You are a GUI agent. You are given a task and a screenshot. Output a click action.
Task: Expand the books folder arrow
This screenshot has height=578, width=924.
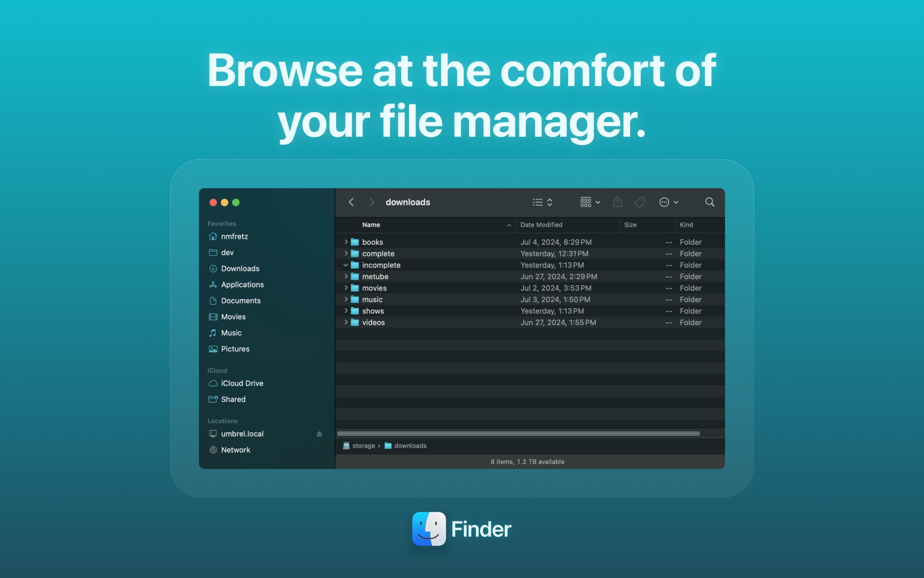click(x=345, y=242)
